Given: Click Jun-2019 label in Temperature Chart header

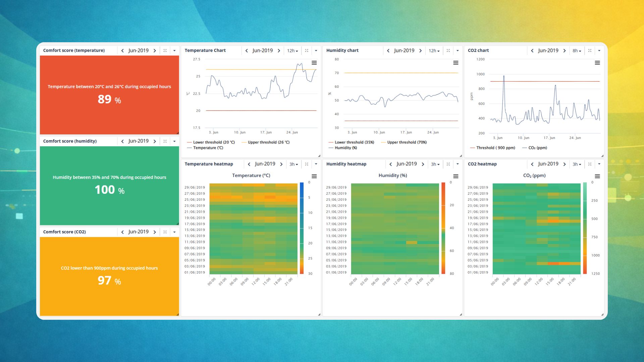Looking at the screenshot, I should pos(263,51).
